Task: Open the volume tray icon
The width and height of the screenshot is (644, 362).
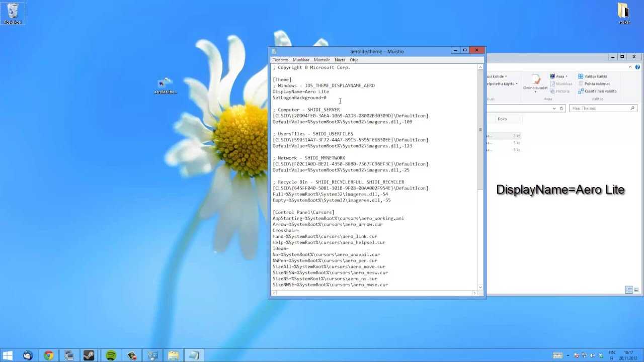Action: click(592, 355)
